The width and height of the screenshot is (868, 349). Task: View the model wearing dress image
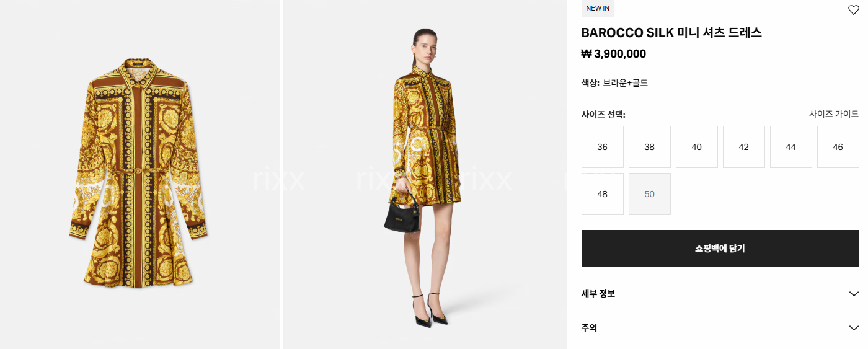tap(425, 174)
